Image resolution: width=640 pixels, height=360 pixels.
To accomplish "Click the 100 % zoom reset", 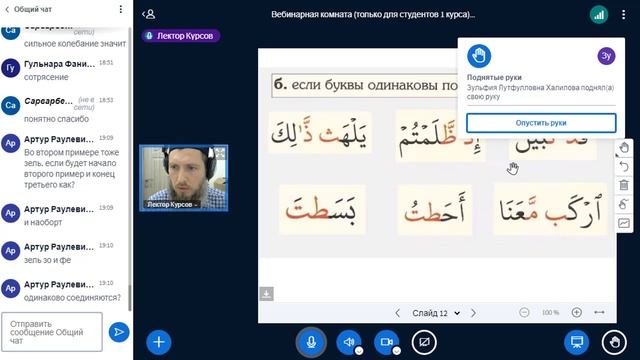I will tap(550, 313).
